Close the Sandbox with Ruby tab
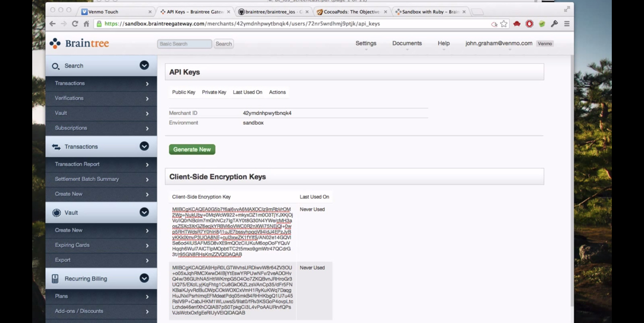Screen dimensions: 644x323 pyautogui.click(x=464, y=12)
